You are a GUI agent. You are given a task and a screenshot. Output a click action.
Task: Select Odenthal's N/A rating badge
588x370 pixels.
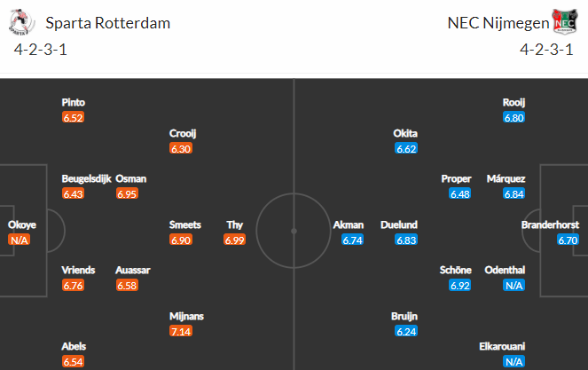(514, 285)
